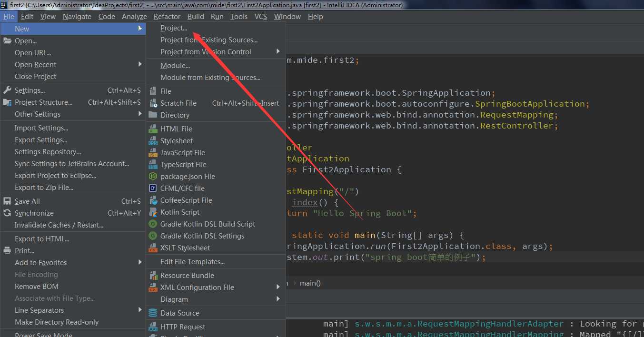Screen dimensions: 644x337
Task: Click the Project Structure icon
Action: [7, 102]
